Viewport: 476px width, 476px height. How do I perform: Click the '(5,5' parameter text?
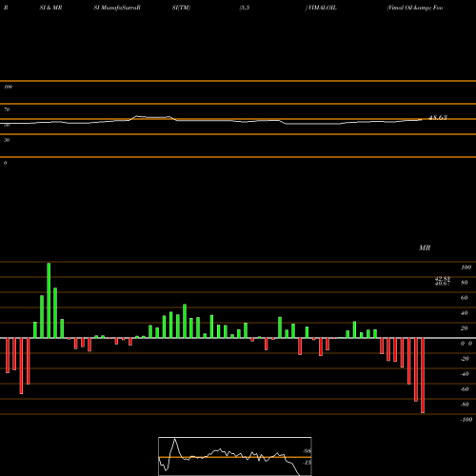click(x=245, y=8)
